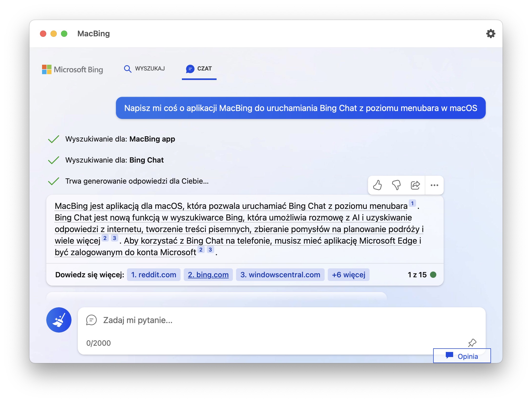Click the WYSZUKAJ magnifier icon

128,69
